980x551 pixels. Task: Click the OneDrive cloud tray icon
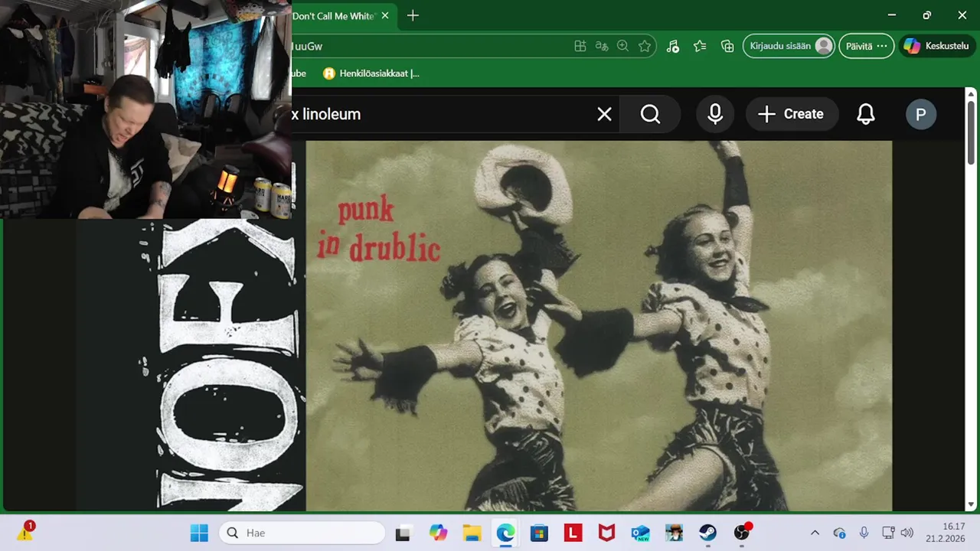tap(839, 533)
